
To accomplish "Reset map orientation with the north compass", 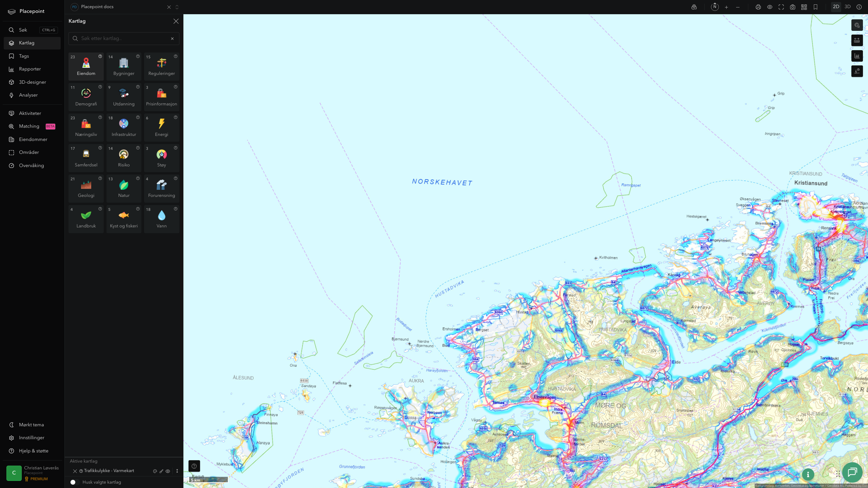I will pos(715,7).
